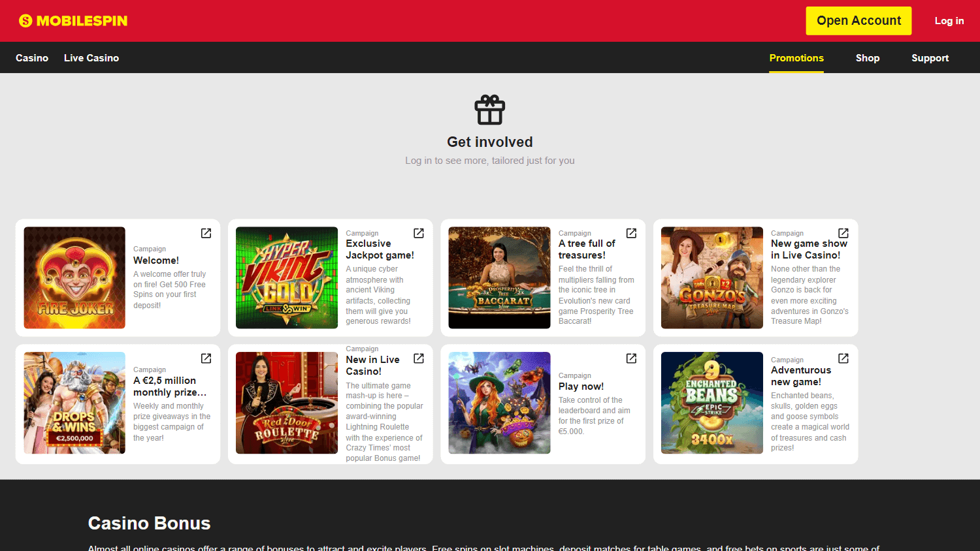Click the Exclusive Jackpot game! title
The height and width of the screenshot is (551, 980).
click(x=380, y=249)
